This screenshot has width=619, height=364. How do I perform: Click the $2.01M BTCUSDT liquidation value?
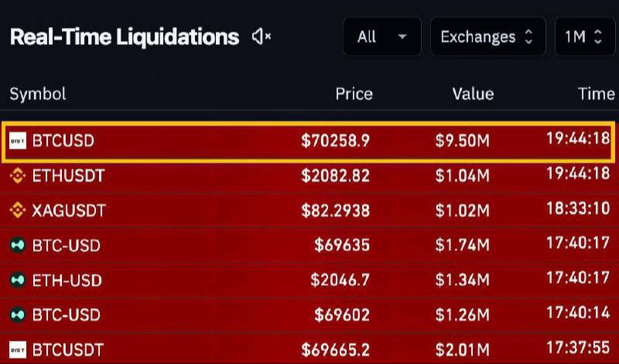[x=462, y=350]
